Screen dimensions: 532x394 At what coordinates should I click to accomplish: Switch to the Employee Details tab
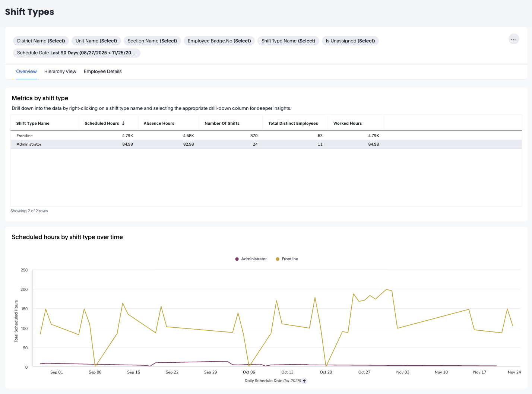pos(102,72)
